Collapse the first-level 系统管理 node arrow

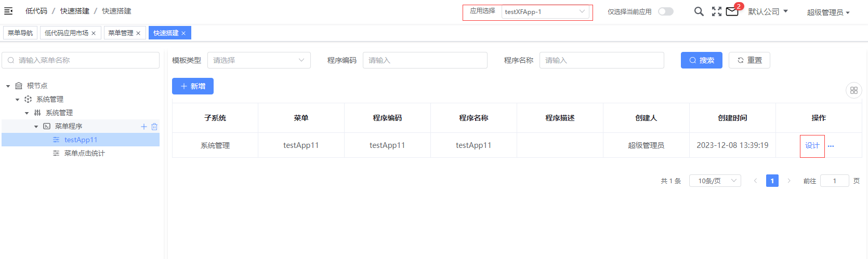point(17,99)
